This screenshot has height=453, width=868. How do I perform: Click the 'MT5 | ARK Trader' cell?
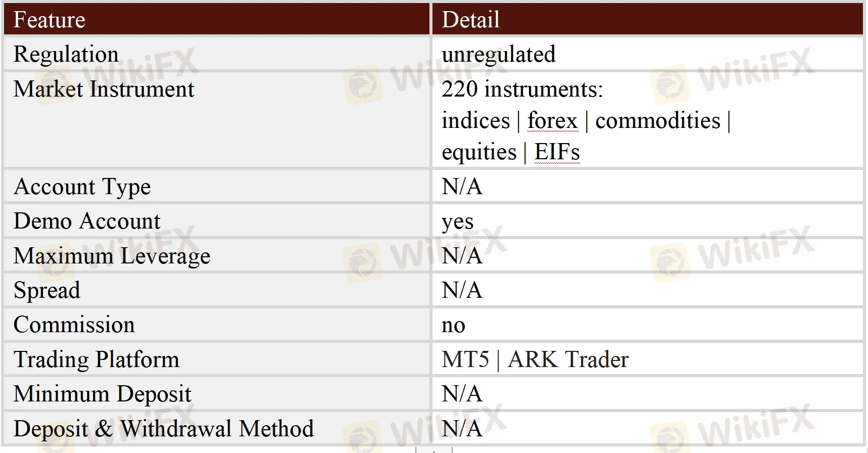pos(535,359)
